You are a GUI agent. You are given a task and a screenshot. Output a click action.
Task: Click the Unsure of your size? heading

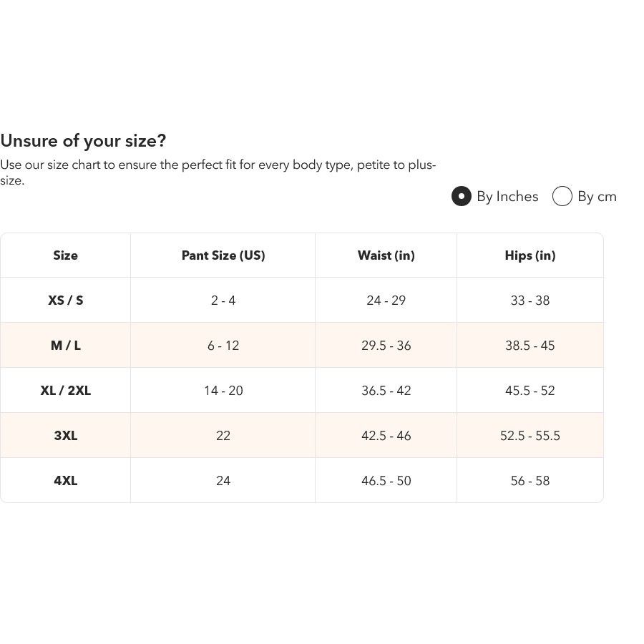[x=83, y=141]
